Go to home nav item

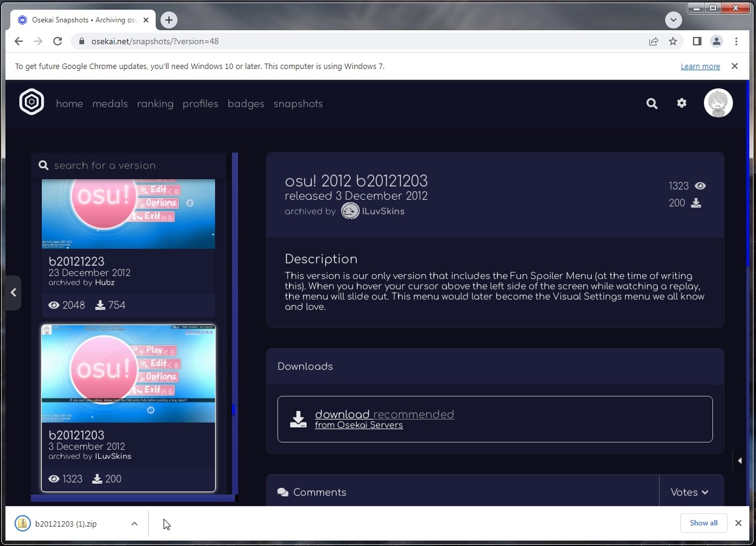coord(70,104)
